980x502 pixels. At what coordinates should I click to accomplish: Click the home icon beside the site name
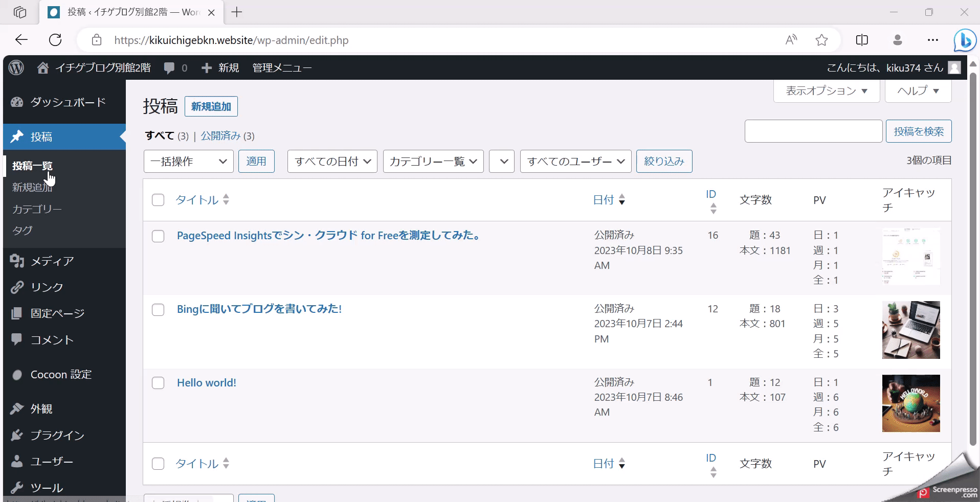(43, 68)
